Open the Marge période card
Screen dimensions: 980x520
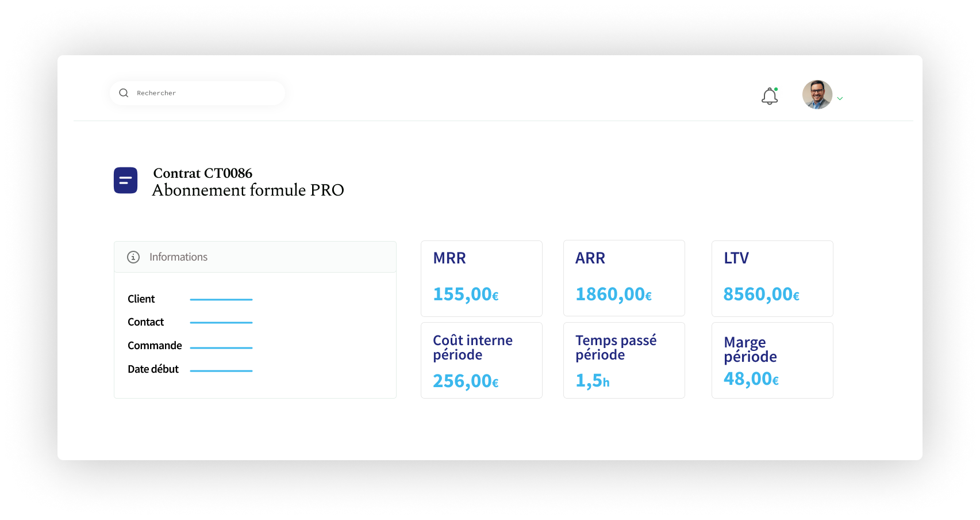pyautogui.click(x=773, y=360)
